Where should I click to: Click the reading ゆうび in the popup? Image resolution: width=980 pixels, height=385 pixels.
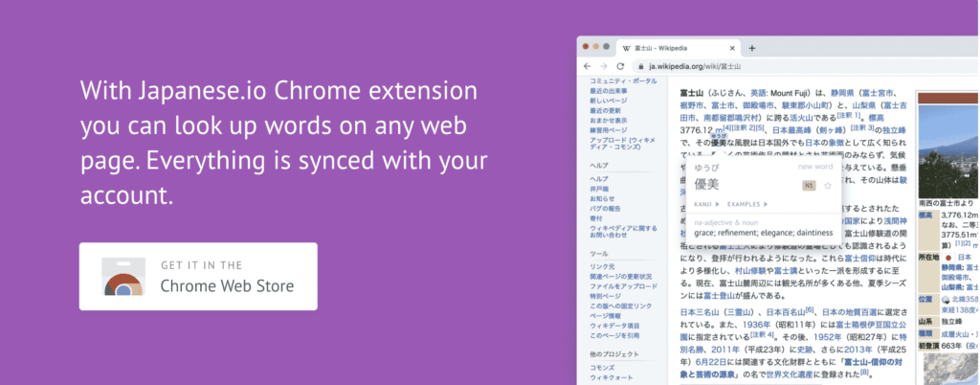click(x=706, y=168)
